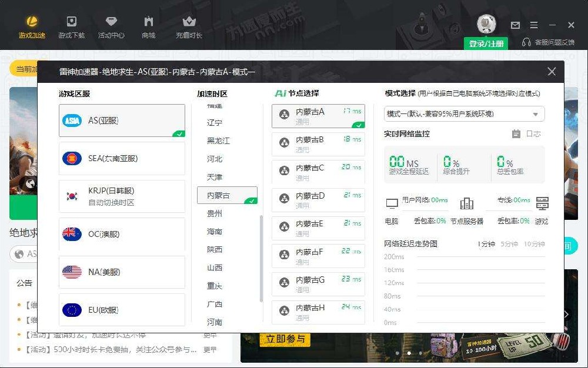Choose 贵州 acceleration zone

(215, 213)
